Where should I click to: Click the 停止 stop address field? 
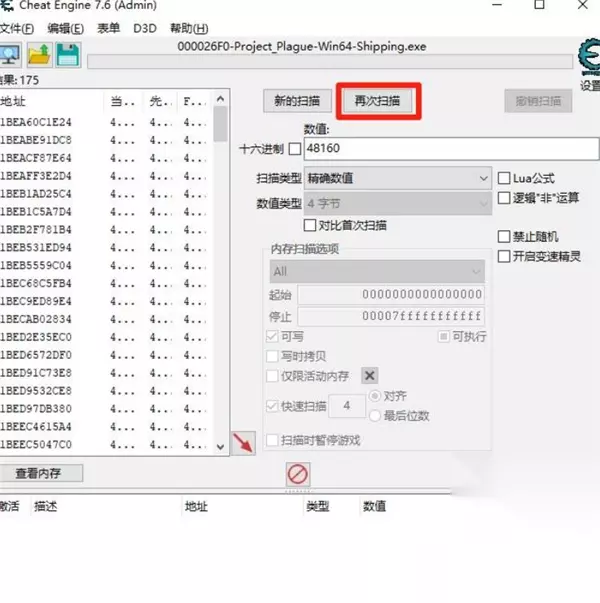point(391,316)
